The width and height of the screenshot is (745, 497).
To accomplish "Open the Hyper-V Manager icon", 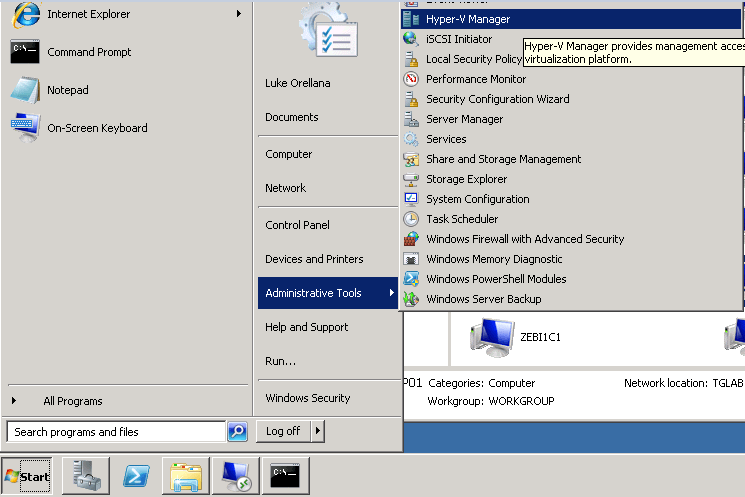I will coord(411,19).
